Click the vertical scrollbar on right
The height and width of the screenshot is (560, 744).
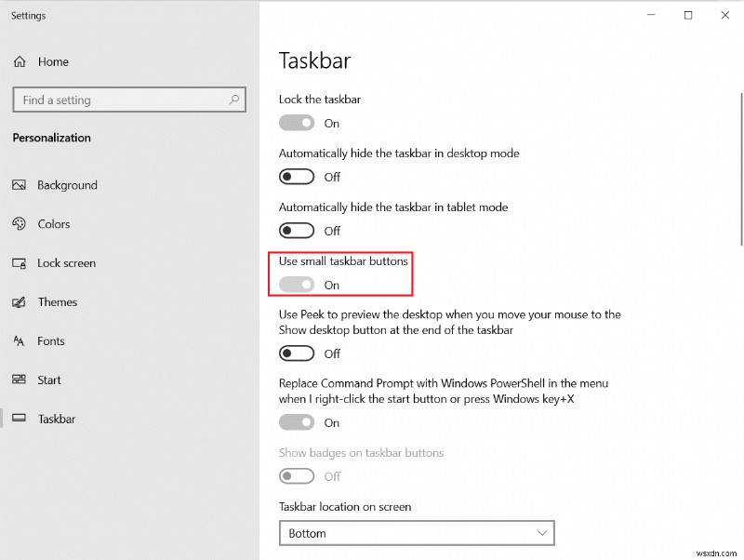[x=740, y=186]
